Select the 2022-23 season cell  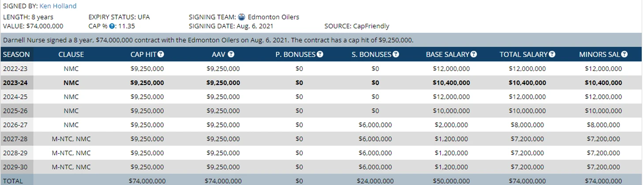pyautogui.click(x=15, y=69)
